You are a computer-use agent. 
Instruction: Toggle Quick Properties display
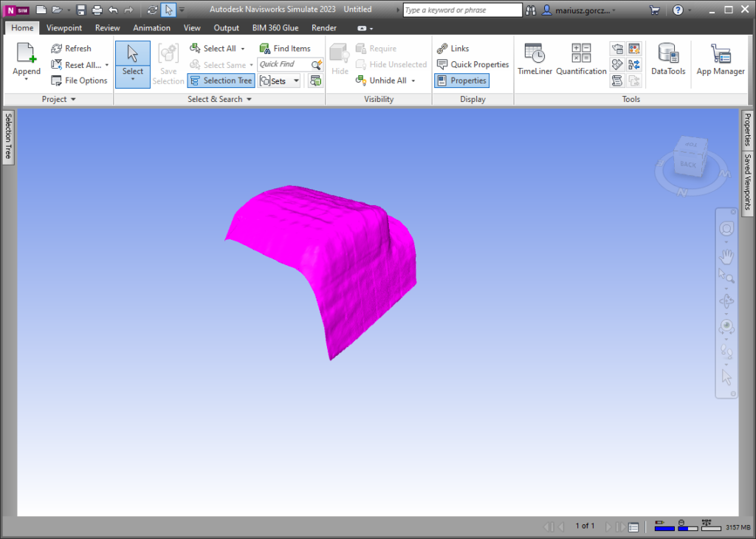pos(472,64)
